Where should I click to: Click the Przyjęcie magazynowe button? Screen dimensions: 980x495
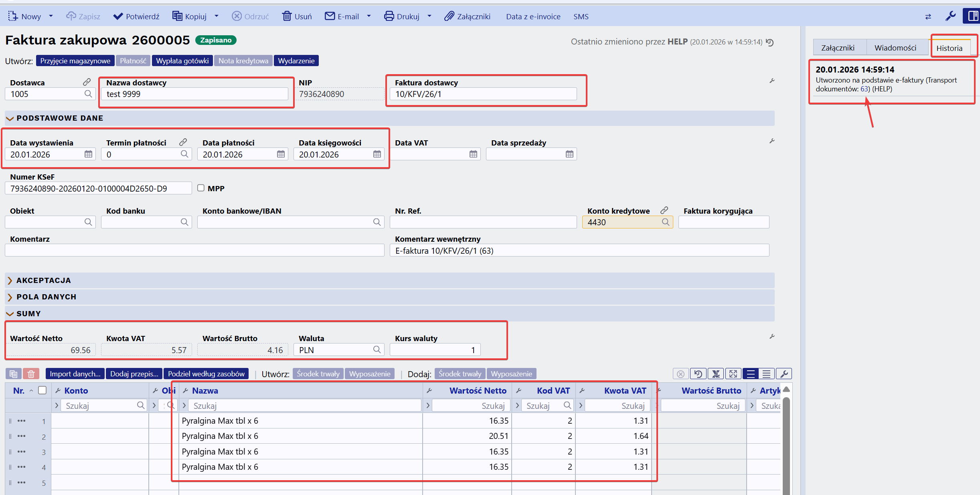[x=75, y=61]
